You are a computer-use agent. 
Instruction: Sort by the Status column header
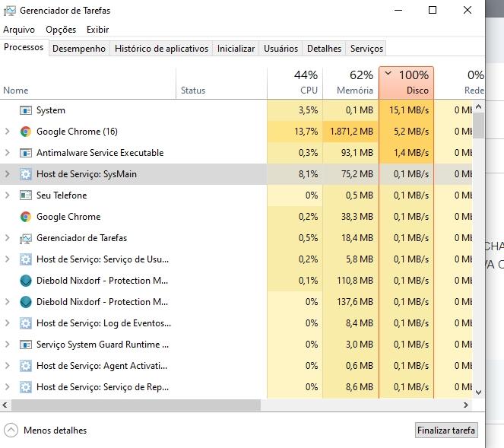221,83
